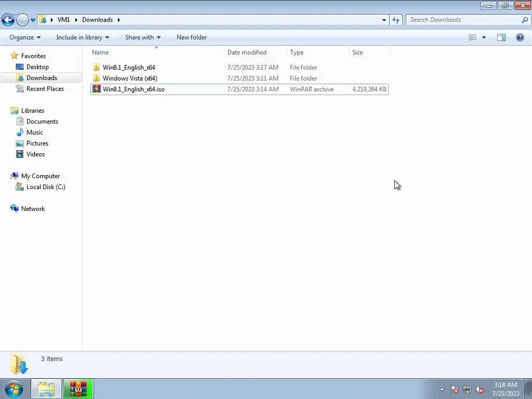Sort files by Name column
Screen dimensions: 532x399
tap(157, 52)
